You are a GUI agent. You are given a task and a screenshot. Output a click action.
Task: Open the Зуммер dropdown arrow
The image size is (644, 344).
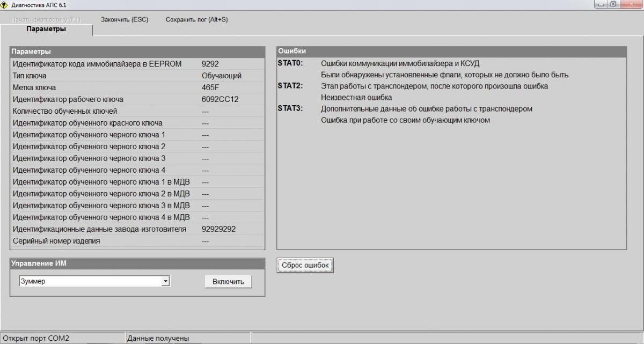coord(165,281)
